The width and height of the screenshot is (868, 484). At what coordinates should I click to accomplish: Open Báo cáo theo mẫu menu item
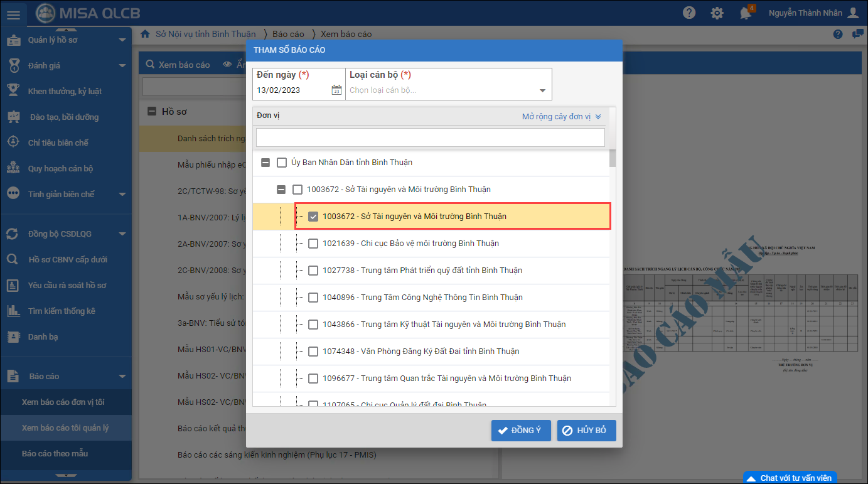point(55,453)
